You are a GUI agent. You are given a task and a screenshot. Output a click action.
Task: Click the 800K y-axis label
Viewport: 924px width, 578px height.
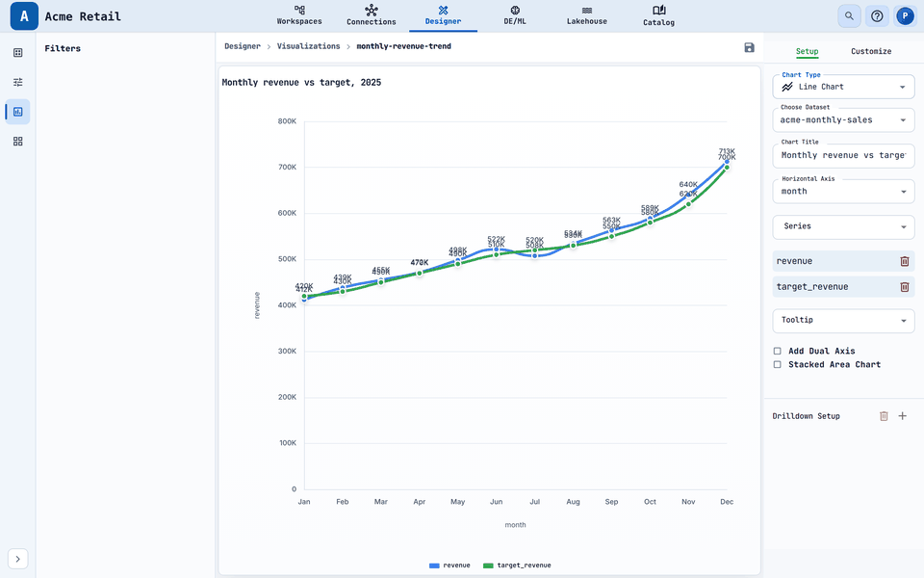[287, 121]
